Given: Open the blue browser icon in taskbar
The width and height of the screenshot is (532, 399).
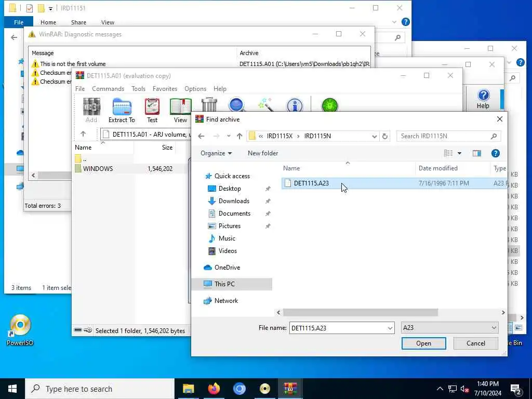Looking at the screenshot, I should tap(239, 389).
